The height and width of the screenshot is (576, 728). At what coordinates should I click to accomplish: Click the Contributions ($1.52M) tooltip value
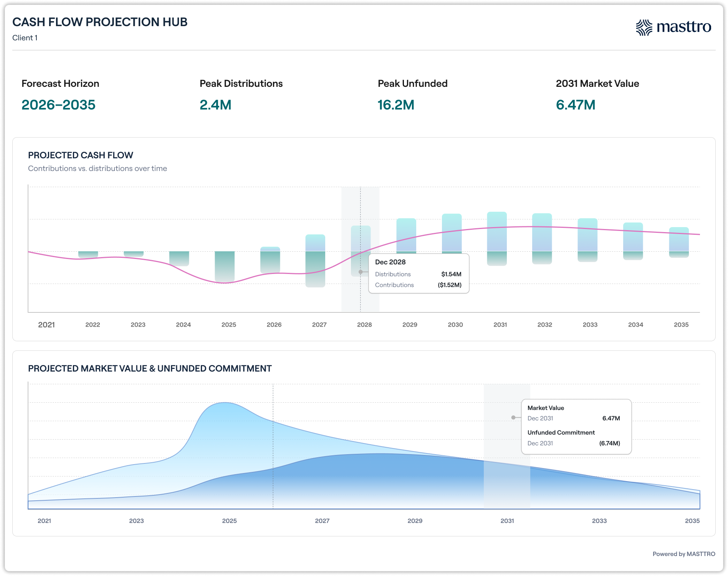tap(450, 285)
